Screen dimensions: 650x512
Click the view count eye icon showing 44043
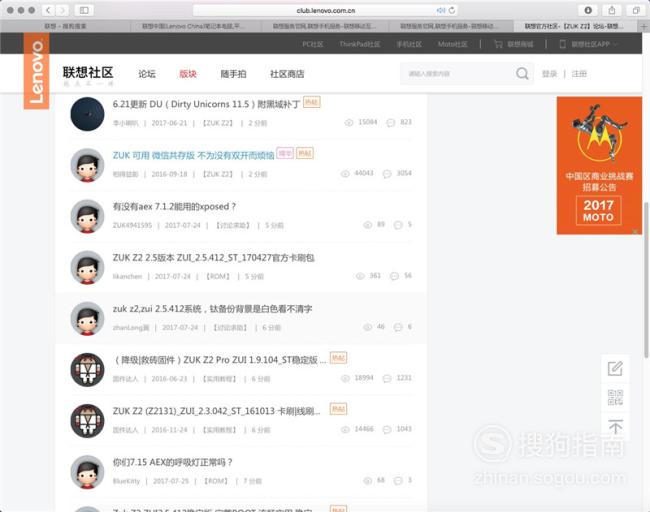(x=345, y=174)
